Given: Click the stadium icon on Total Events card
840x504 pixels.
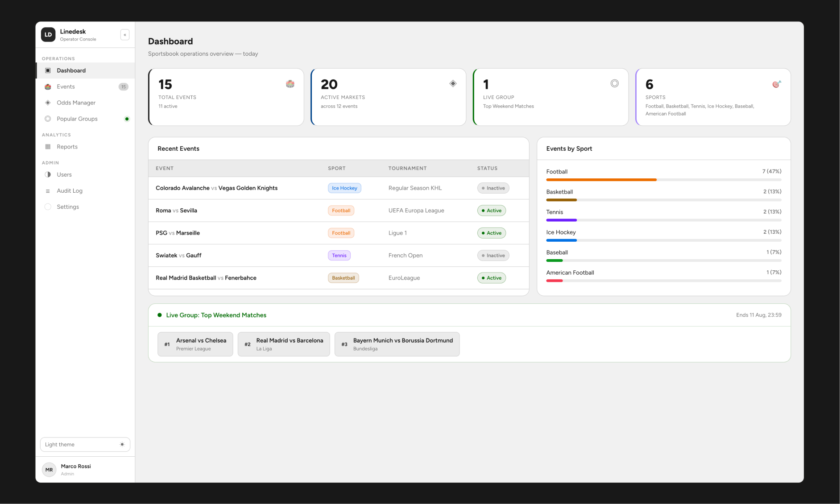Looking at the screenshot, I should pos(290,83).
